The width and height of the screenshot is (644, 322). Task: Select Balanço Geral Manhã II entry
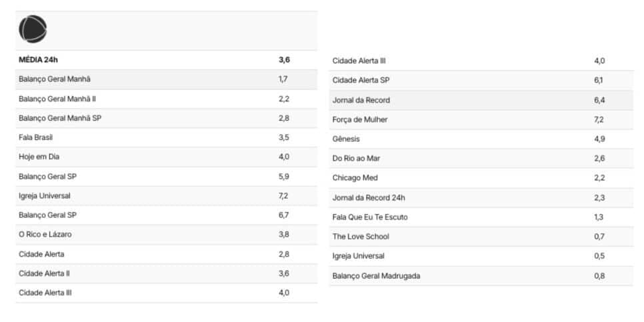[167, 99]
